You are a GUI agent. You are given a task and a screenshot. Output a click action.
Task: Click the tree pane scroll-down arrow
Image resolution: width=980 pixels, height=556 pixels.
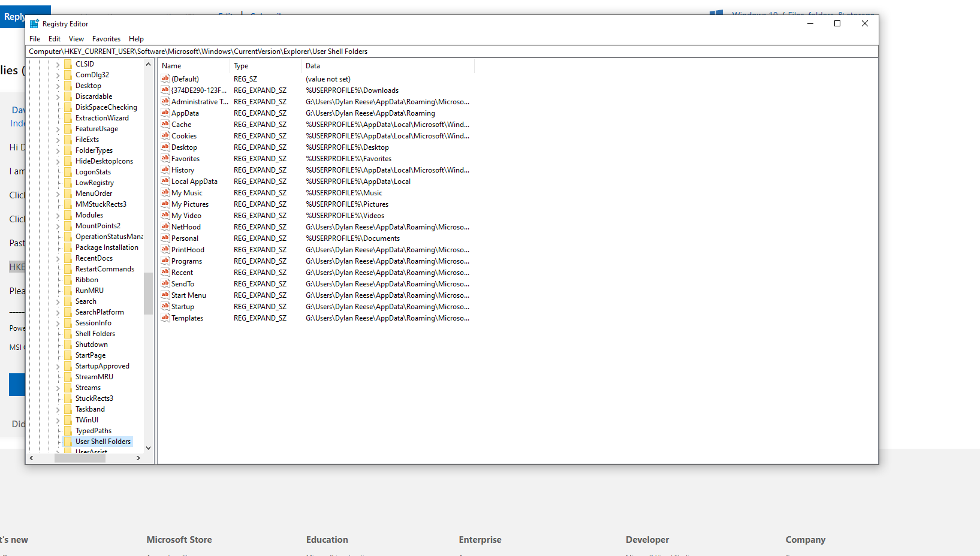(148, 448)
